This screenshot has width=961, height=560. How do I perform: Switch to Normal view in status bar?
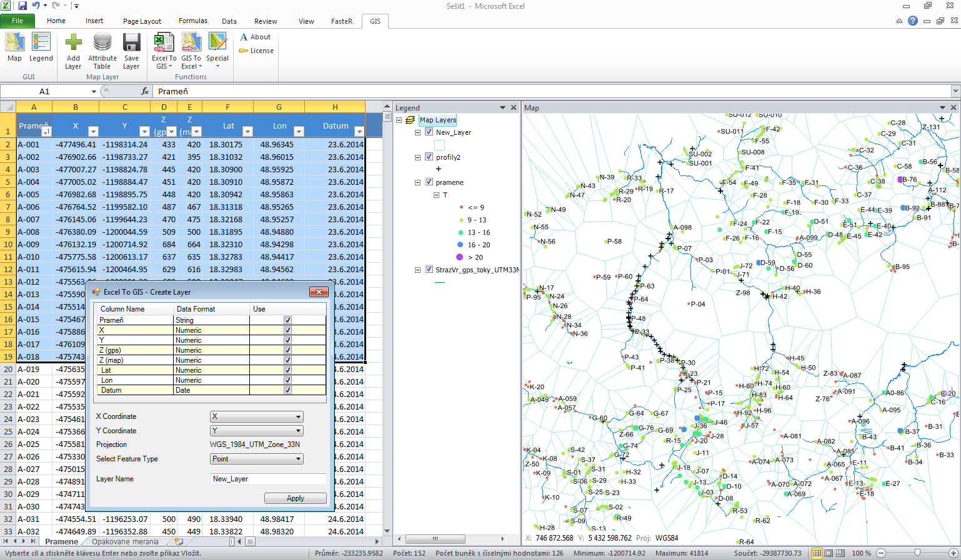click(x=817, y=553)
